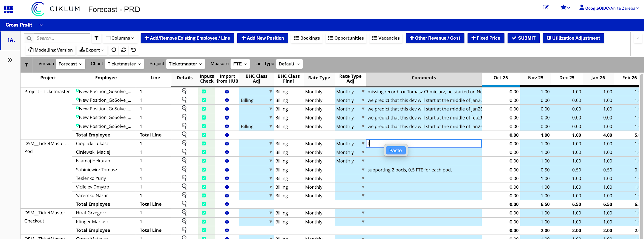Click the Search input field
Viewport: 644px width, 239px height.
(62, 38)
